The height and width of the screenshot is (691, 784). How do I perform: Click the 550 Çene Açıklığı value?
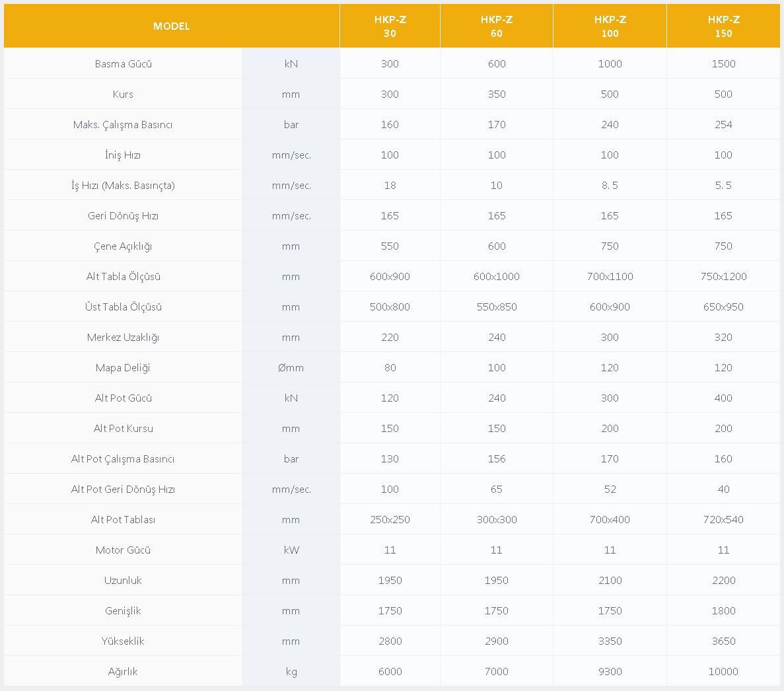pos(390,246)
